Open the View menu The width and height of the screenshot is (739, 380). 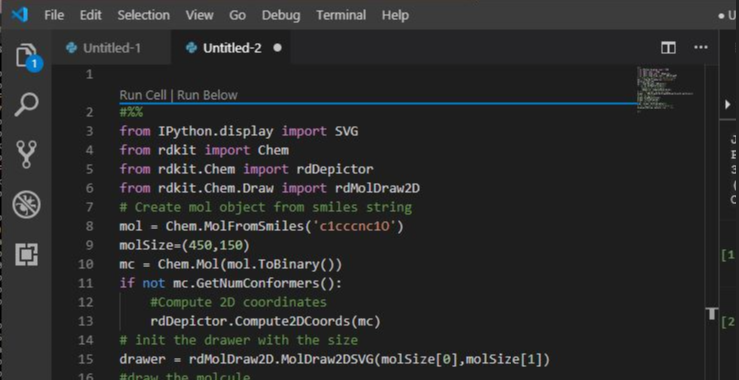199,15
